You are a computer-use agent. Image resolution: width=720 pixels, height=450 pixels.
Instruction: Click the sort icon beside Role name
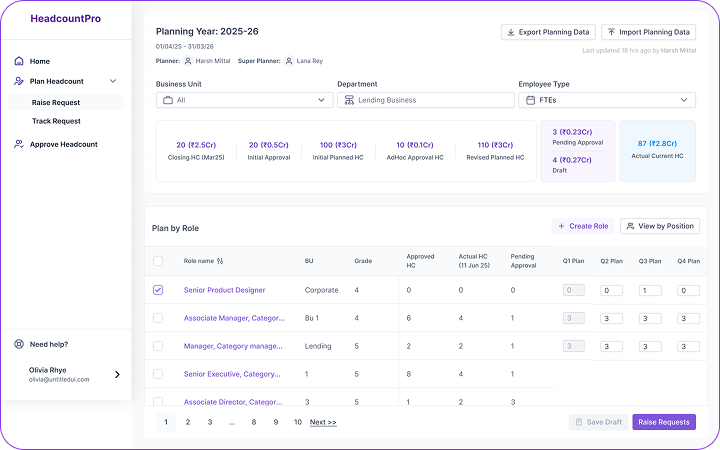pyautogui.click(x=220, y=261)
